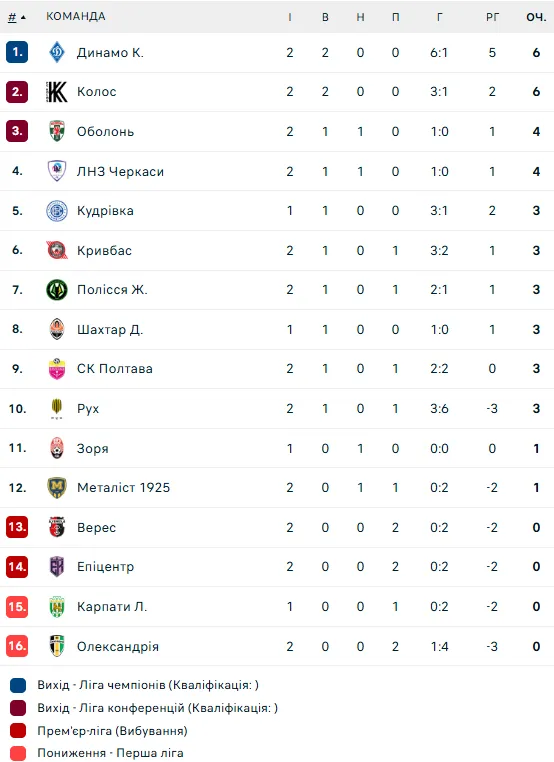Open the Олександрія team page link

pyautogui.click(x=118, y=647)
